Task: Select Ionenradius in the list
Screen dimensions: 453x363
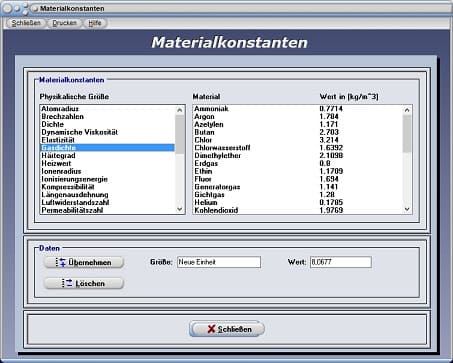Action: 107,171
